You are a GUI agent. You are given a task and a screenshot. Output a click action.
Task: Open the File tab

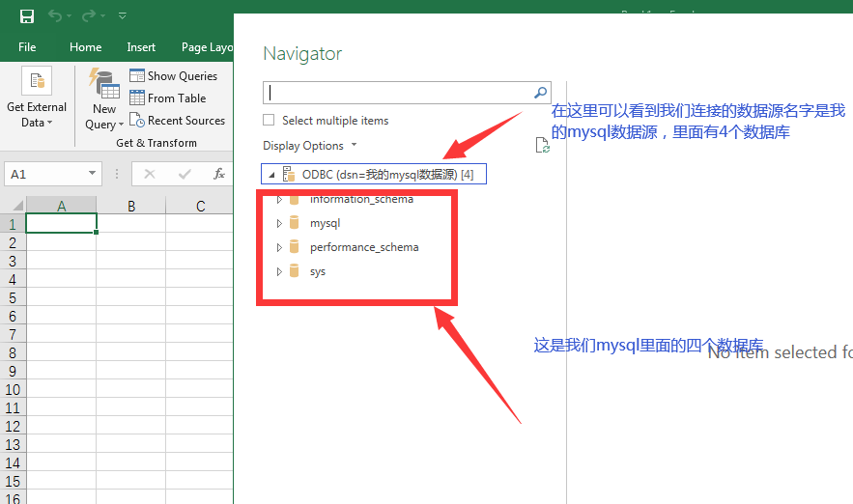pos(27,47)
